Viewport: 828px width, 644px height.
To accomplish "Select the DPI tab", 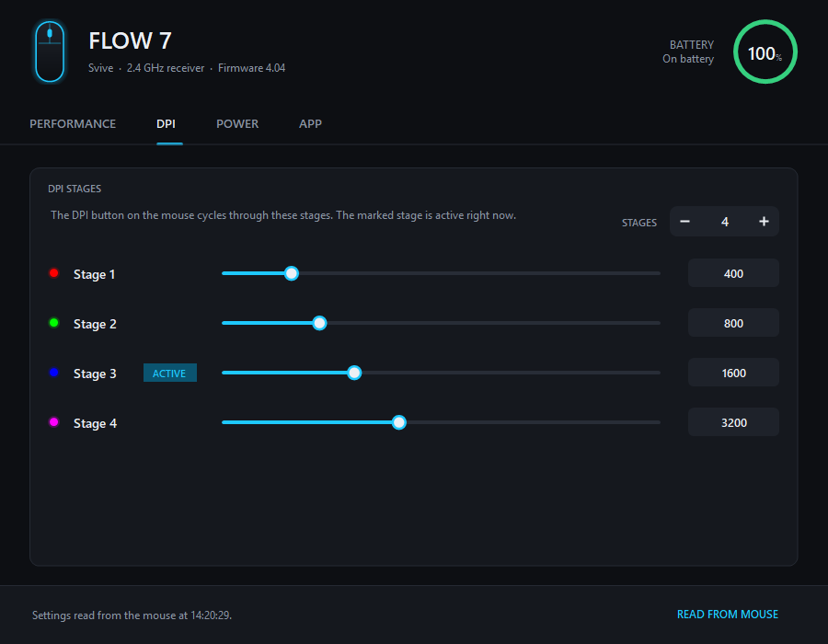I will coord(166,123).
